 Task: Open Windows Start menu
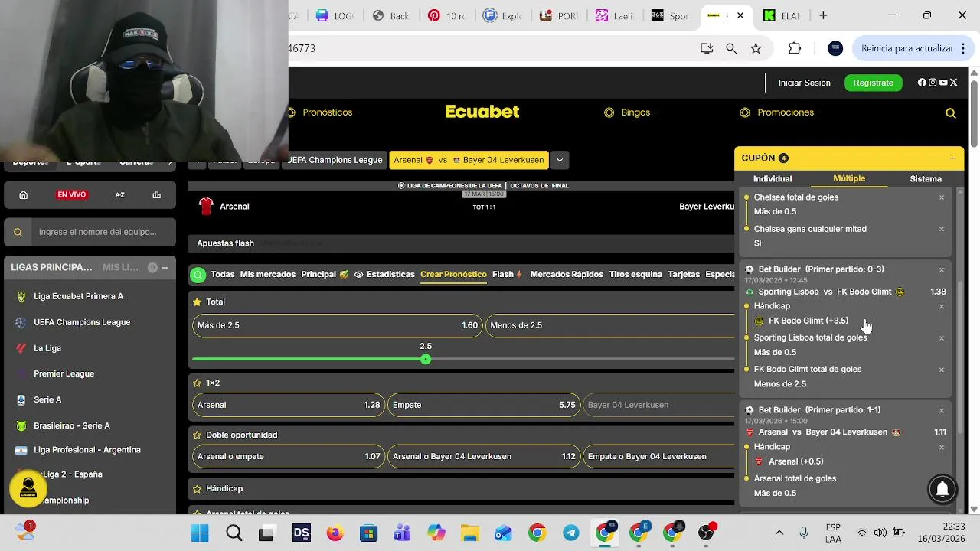[200, 533]
